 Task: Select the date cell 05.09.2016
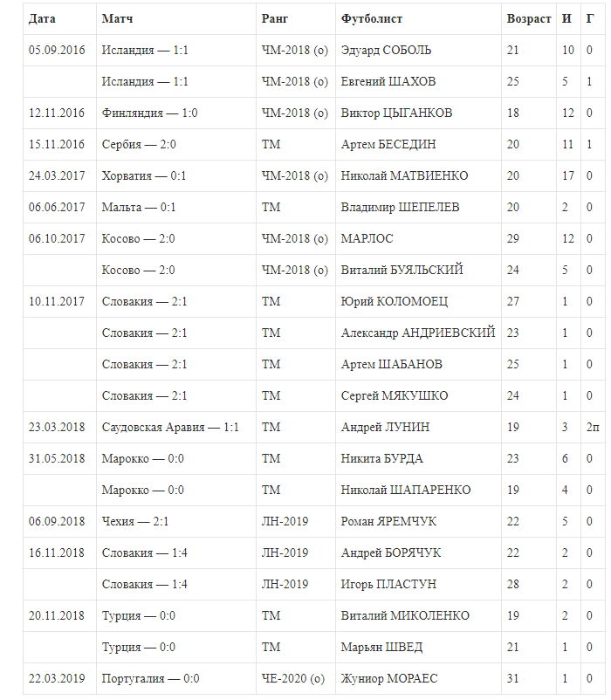pos(57,50)
